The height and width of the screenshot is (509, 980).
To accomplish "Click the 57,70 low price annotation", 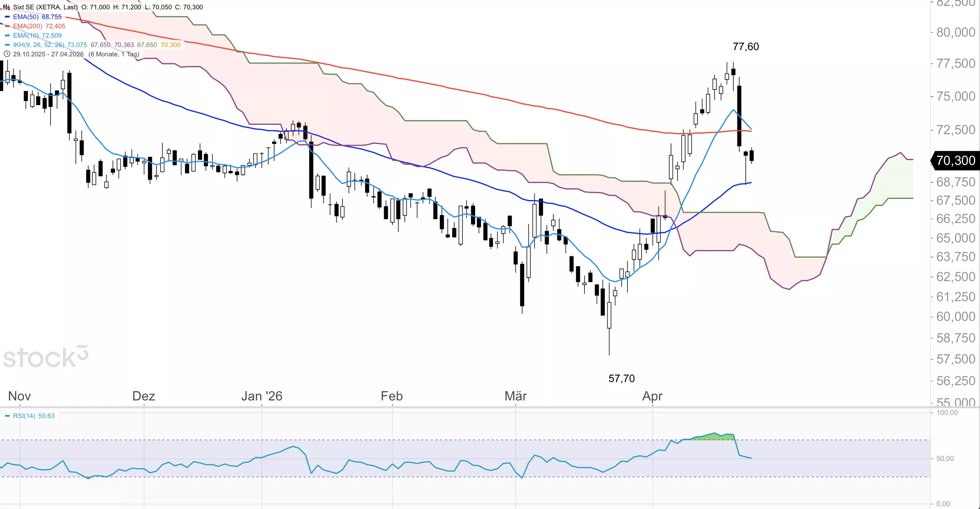I will (x=621, y=379).
